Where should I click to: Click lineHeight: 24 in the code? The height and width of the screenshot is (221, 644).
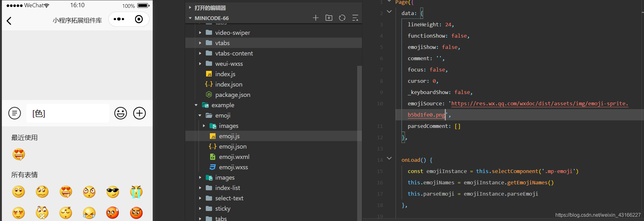(431, 24)
